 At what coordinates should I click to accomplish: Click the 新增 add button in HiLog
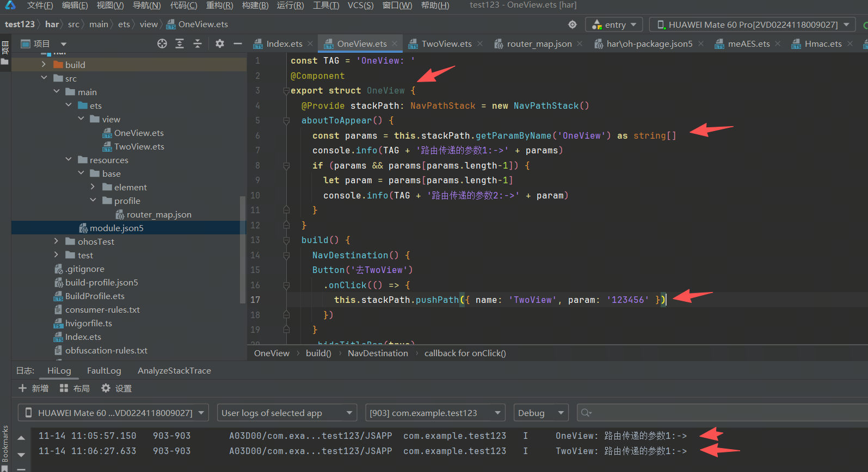(x=34, y=388)
